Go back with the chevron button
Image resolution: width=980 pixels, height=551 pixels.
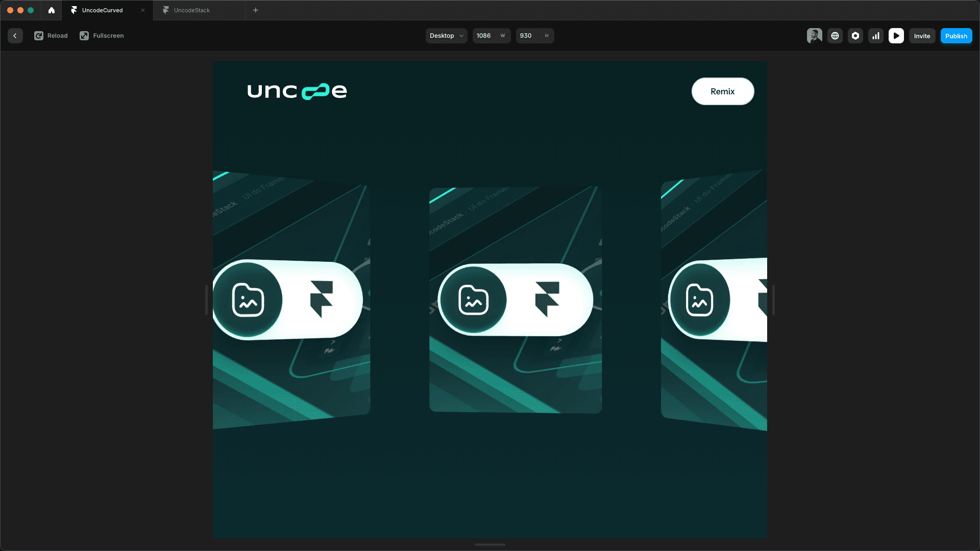15,36
